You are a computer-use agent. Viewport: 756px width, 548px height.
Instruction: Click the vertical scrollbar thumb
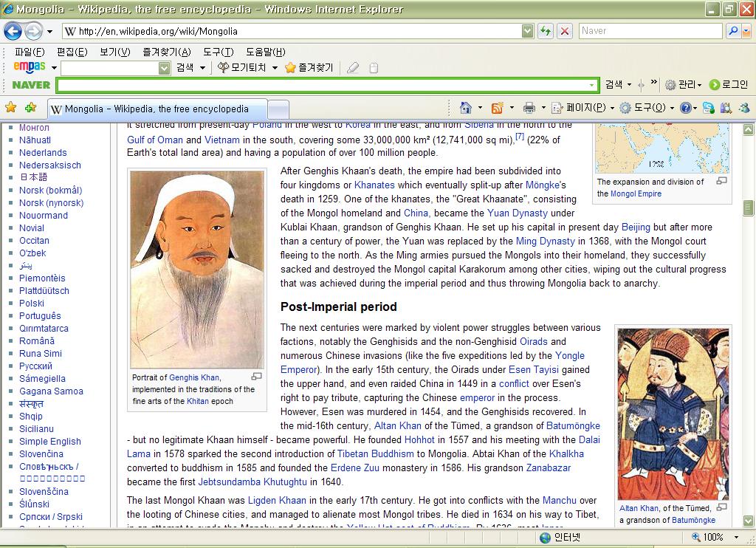point(749,208)
